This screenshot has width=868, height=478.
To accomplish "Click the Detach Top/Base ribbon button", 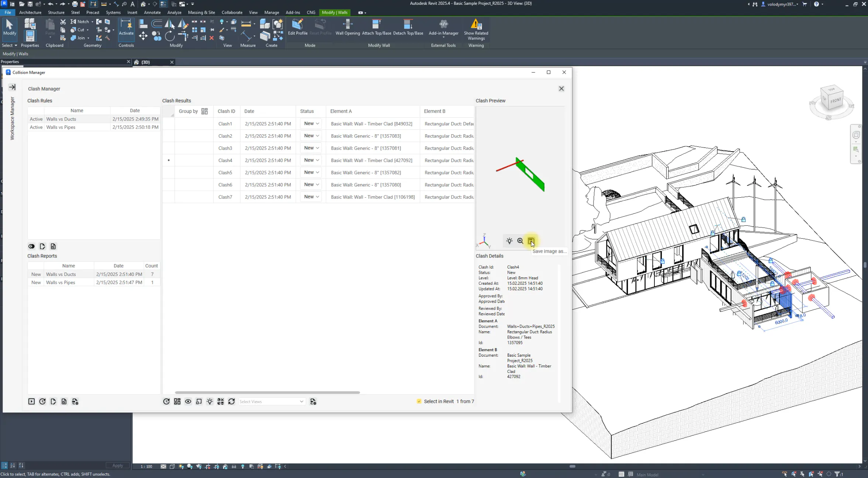I will point(408,28).
